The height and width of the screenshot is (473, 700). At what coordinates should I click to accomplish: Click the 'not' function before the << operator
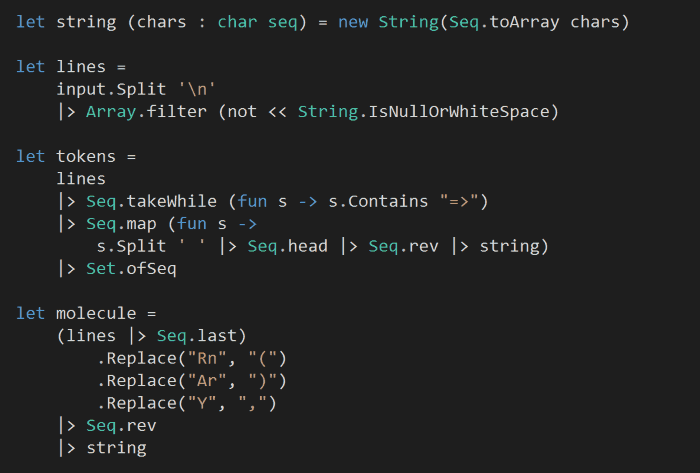pos(242,112)
